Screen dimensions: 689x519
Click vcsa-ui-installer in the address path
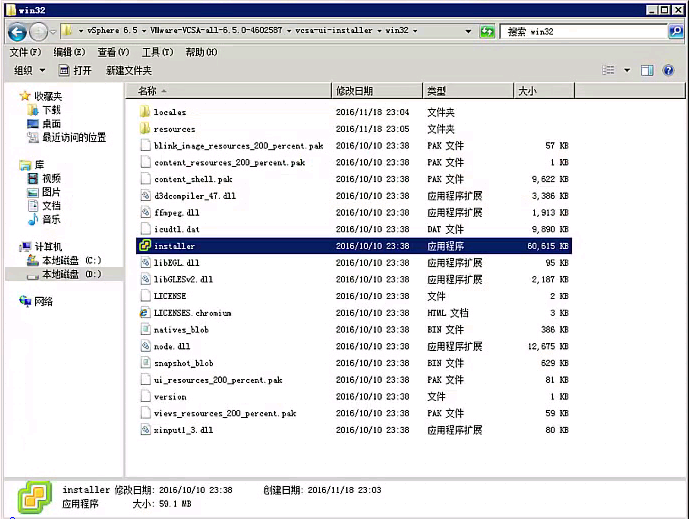click(x=334, y=30)
